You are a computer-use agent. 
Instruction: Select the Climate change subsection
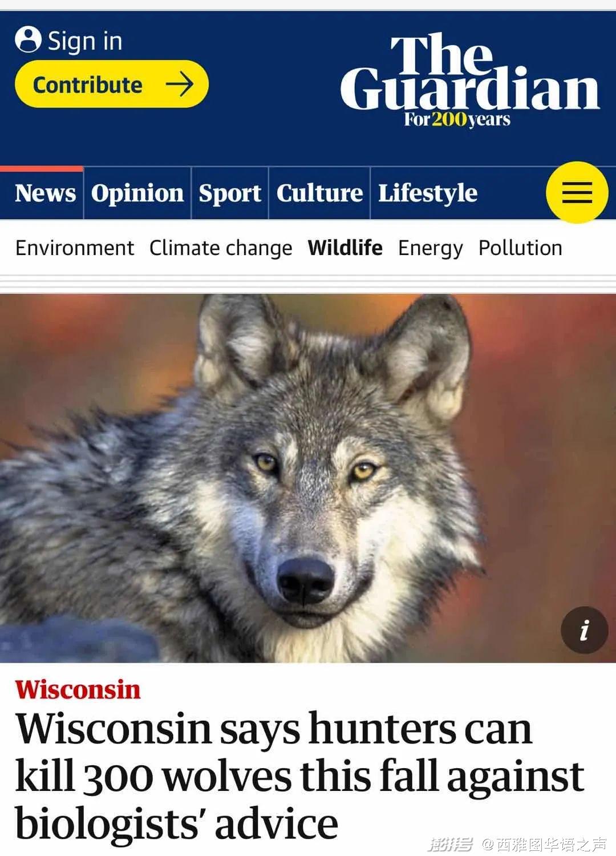221,248
